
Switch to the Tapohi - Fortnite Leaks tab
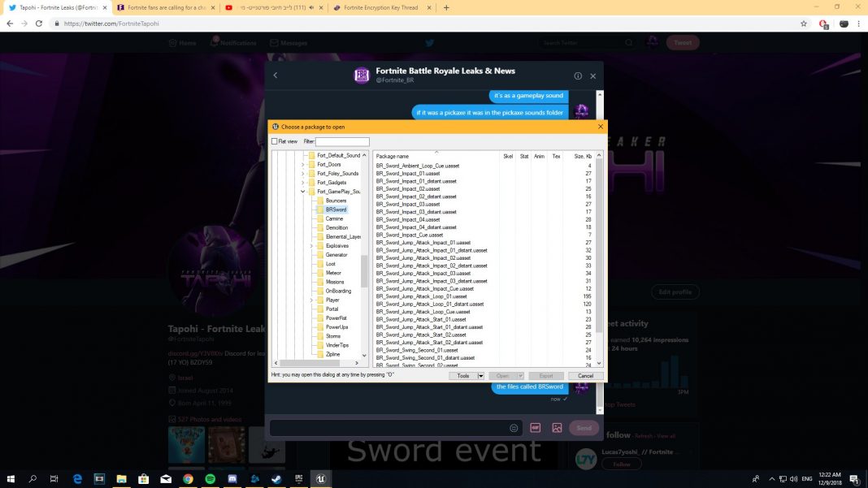(x=58, y=8)
